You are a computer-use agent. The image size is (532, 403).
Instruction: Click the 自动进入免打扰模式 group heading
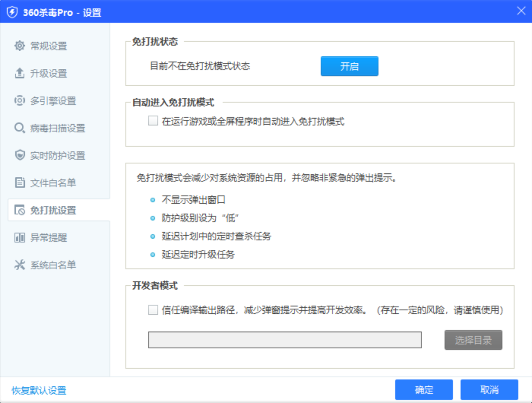173,102
